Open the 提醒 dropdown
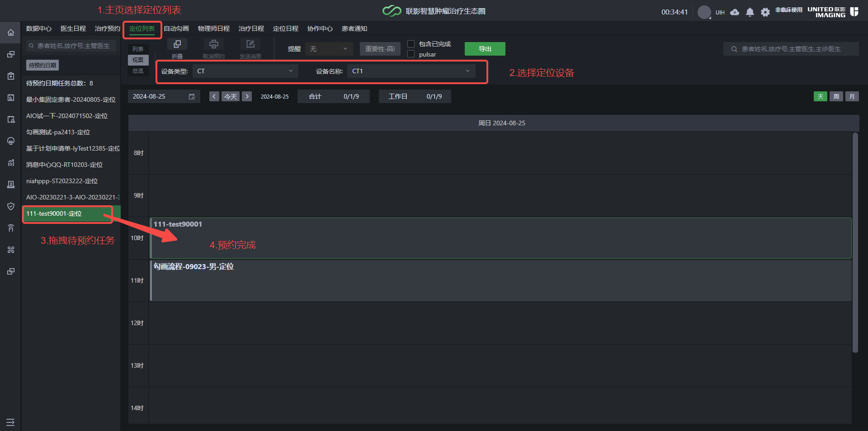 pyautogui.click(x=329, y=49)
